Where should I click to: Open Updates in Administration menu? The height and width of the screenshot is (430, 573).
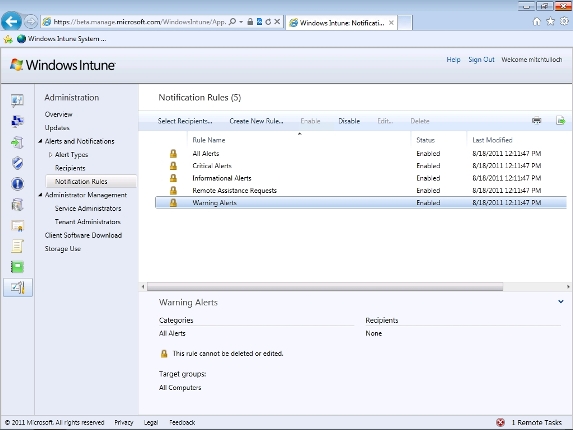click(x=57, y=128)
